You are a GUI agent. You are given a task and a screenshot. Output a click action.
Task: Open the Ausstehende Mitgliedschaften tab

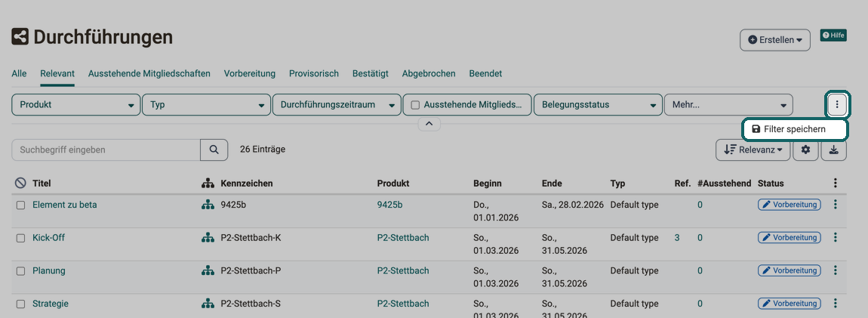149,73
